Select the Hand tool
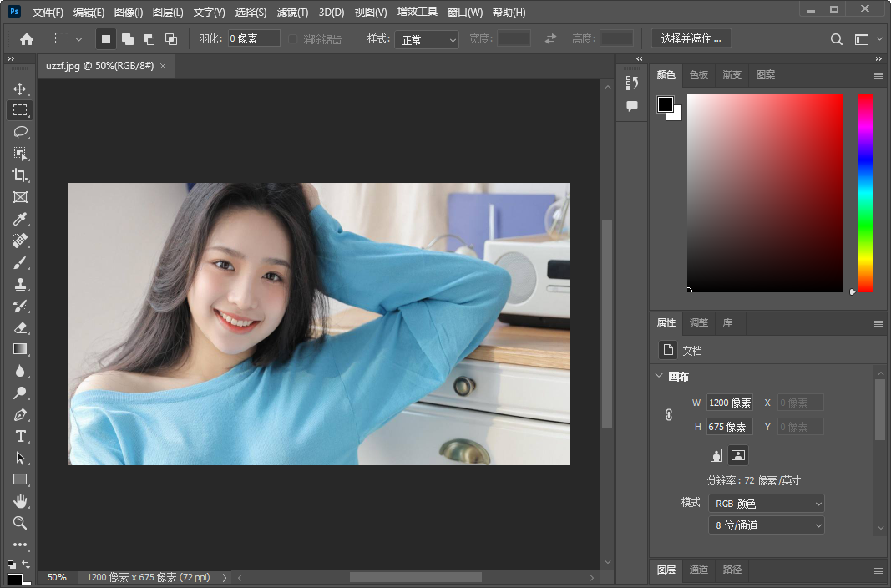 [20, 501]
